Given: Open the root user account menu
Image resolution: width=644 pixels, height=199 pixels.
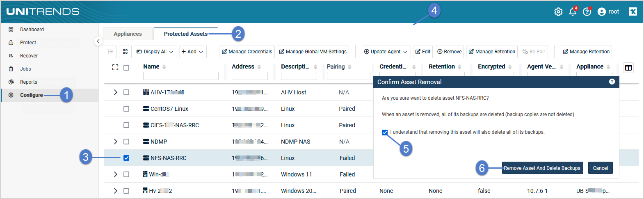Looking at the screenshot, I should pyautogui.click(x=608, y=11).
